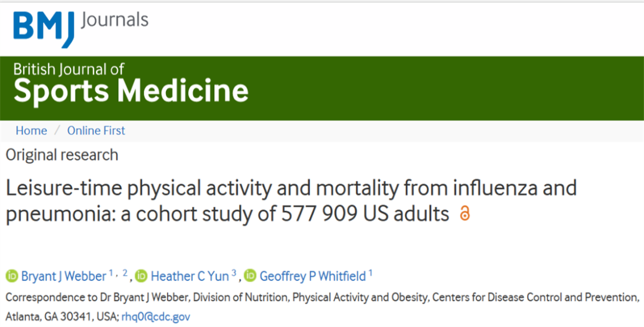Click affiliation superscript 2 after Webber
This screenshot has width=644, height=327.
(126, 274)
